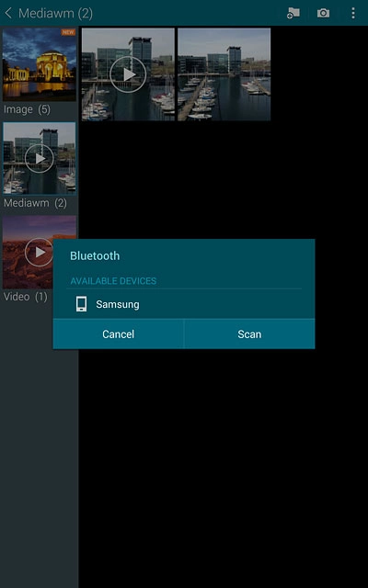Click the Mediawm (2) title text
Screen dimensions: 368x588
pos(55,14)
